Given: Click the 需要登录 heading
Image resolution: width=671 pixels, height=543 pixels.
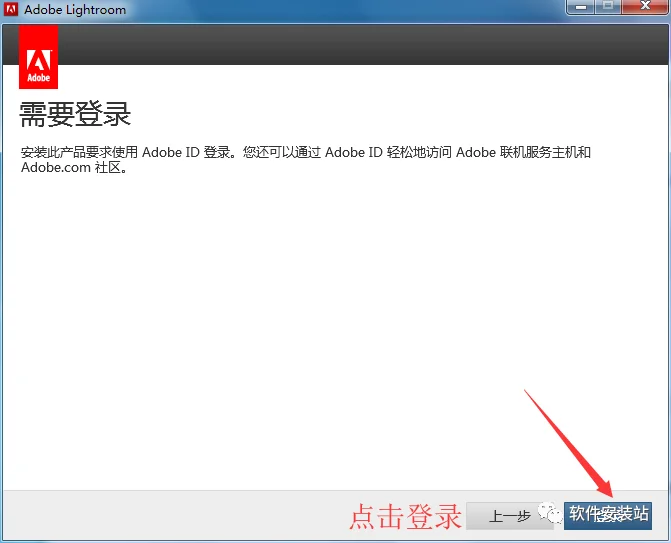Looking at the screenshot, I should 75,114.
